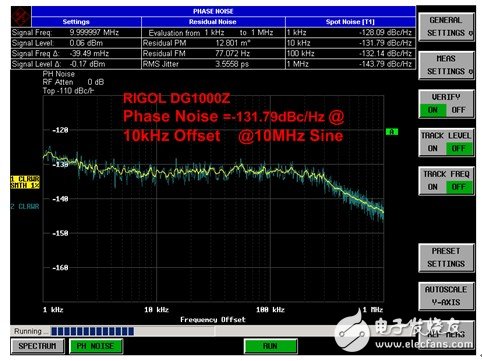Image resolution: width=482 pixels, height=361 pixels.
Task: Open GENERAL SETTINGS softkey
Action: pos(446,27)
